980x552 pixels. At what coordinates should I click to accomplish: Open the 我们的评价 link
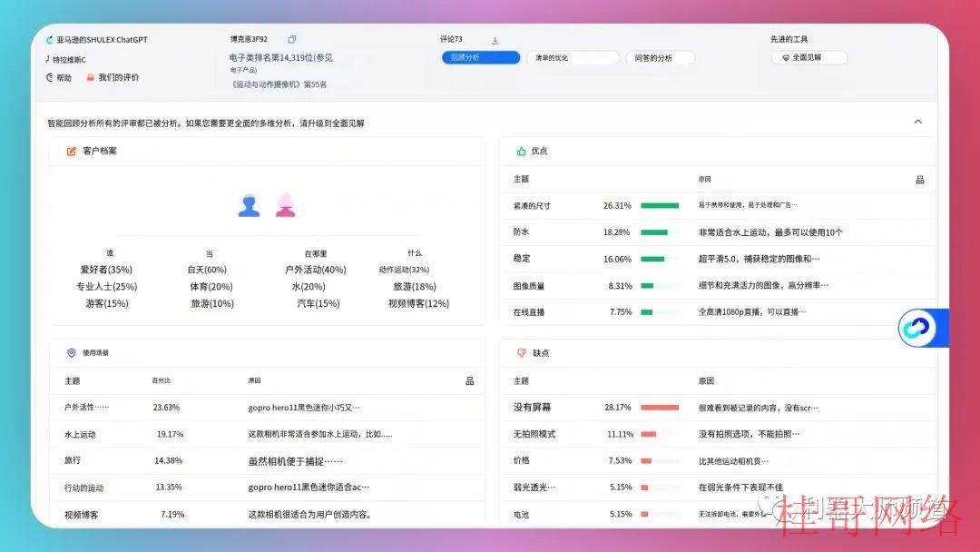pos(113,77)
